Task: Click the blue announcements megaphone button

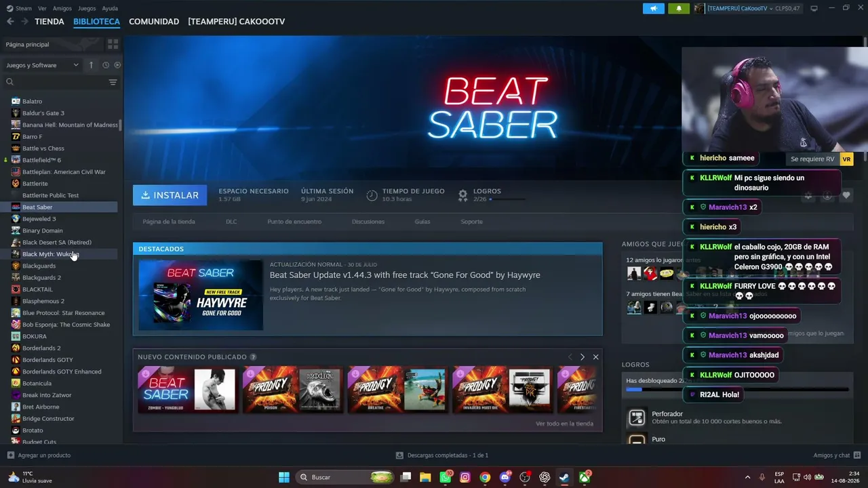Action: click(x=654, y=8)
